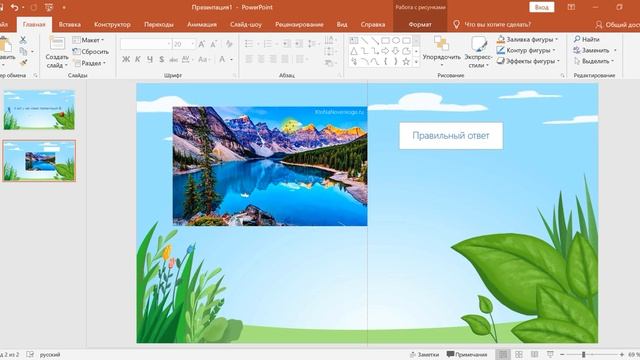The width and height of the screenshot is (640, 360).
Task: Open font color A dropdown arrow
Action: click(x=231, y=60)
